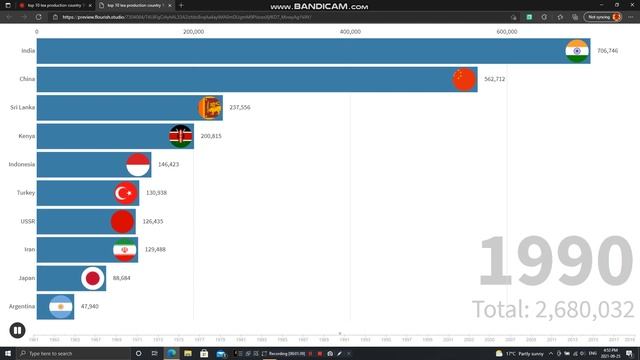Click the green extension icon in toolbar
The height and width of the screenshot is (360, 640).
529,17
